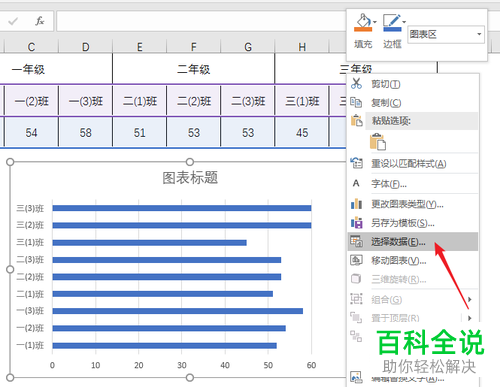Viewport: 500px width, 387px height.
Task: Open the 图表区 chart element combo box
Action: tap(446, 34)
